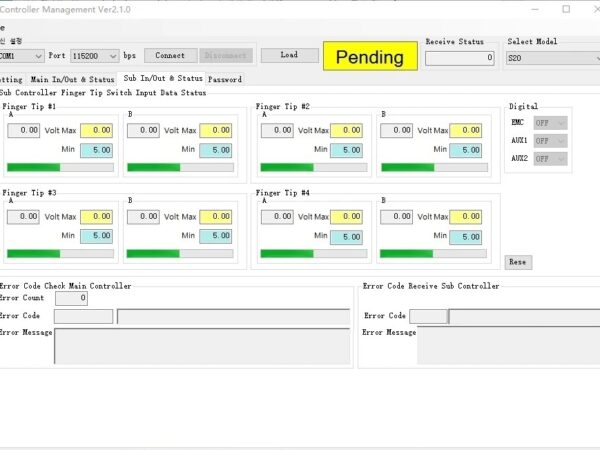Screen dimensions: 600x450
Task: Click the Load button
Action: point(289,55)
